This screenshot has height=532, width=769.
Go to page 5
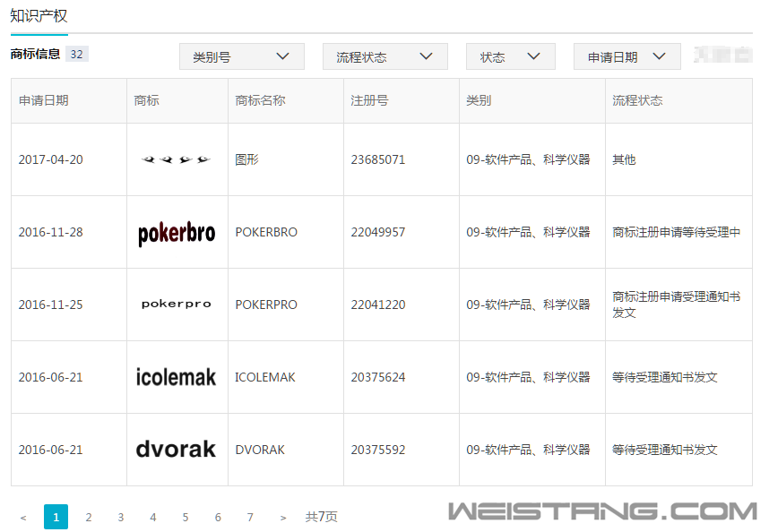click(x=186, y=518)
